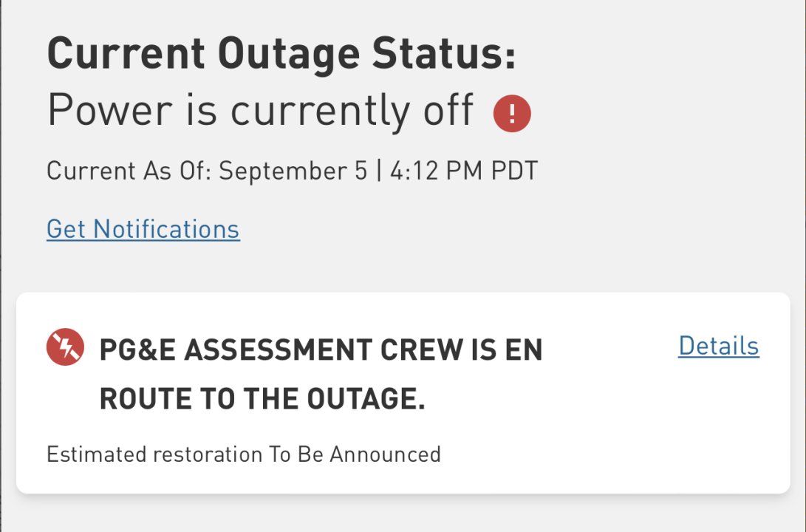
Task: Click the crossed-out lightning outage icon
Action: coord(66,347)
